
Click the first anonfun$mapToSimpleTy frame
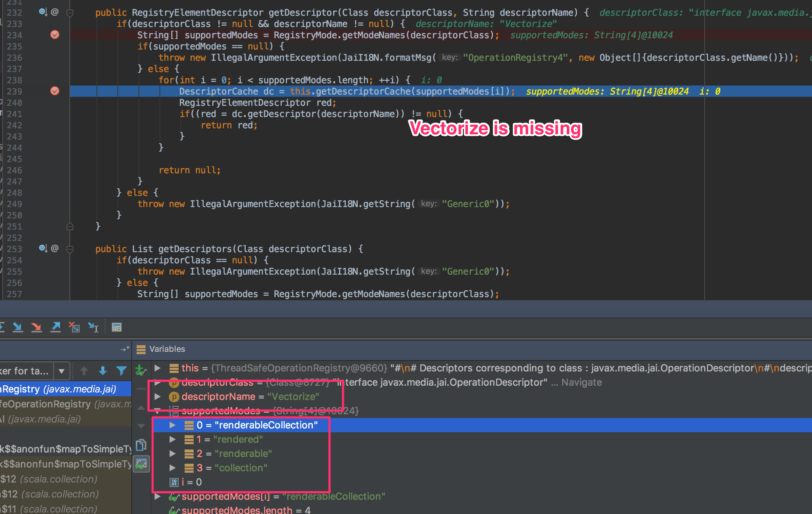pyautogui.click(x=66, y=449)
